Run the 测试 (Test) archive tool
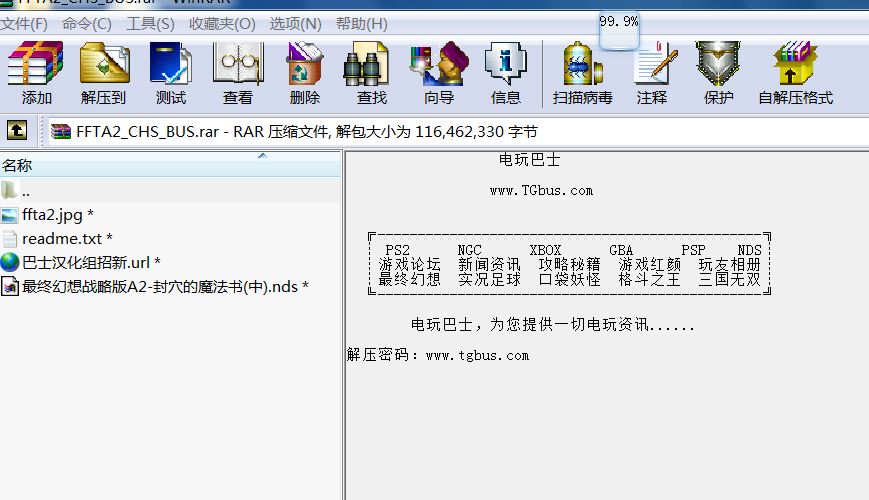Viewport: 869px width, 500px height. click(x=171, y=64)
